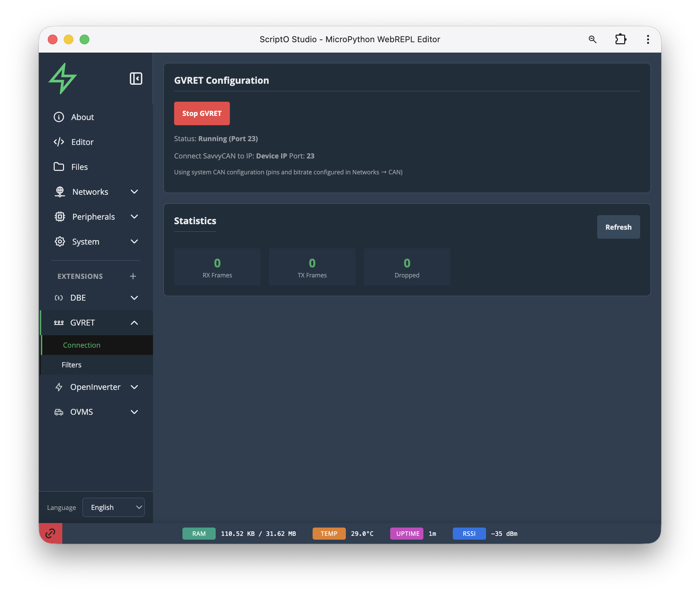
Task: Open the About page
Action: 82,117
